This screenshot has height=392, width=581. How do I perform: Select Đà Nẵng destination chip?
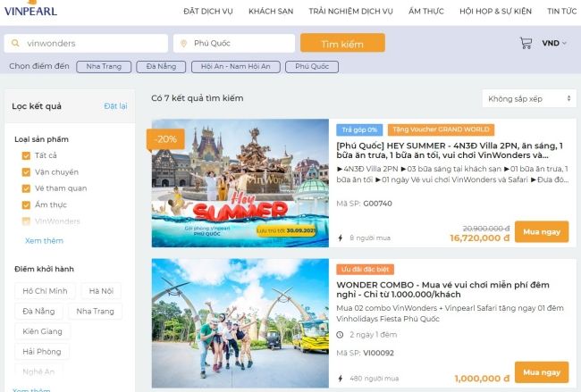pyautogui.click(x=161, y=67)
